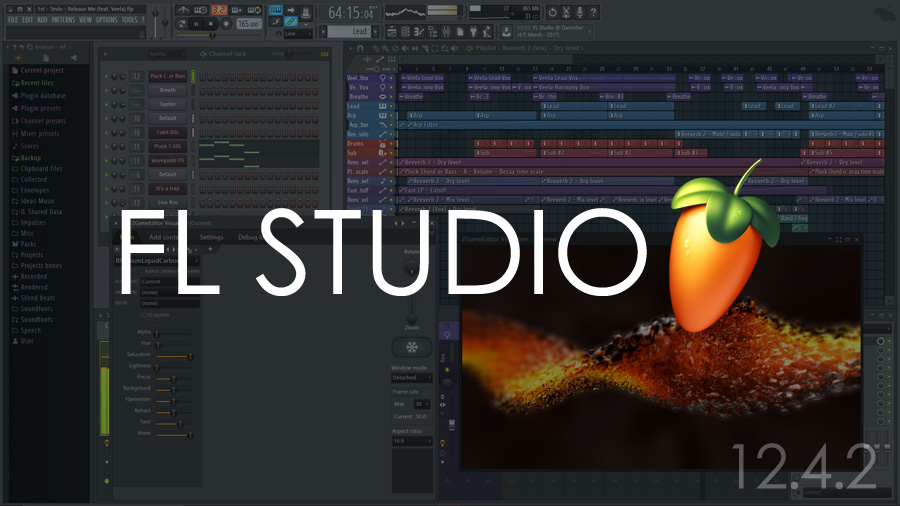
Task: Switch to visualizer Settings tab
Action: [x=211, y=237]
